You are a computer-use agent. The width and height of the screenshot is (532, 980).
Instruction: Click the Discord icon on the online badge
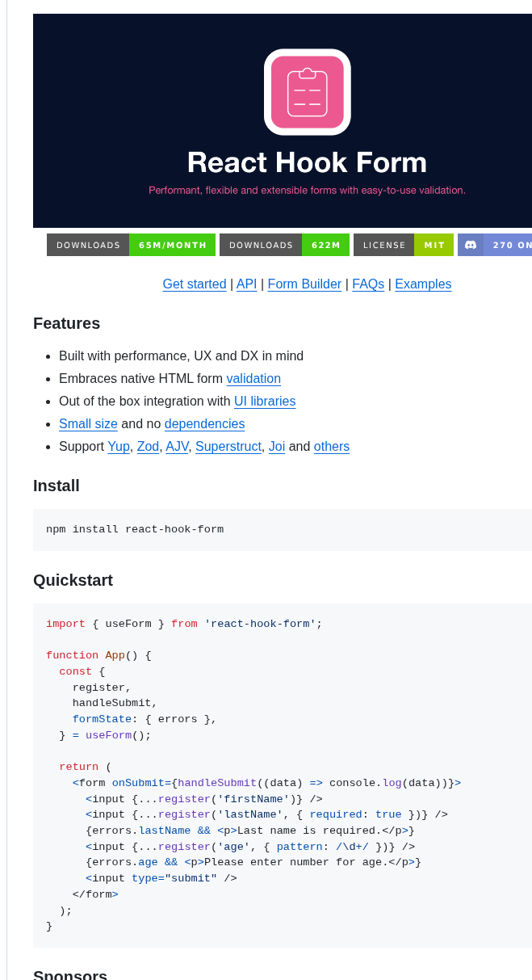tap(471, 245)
